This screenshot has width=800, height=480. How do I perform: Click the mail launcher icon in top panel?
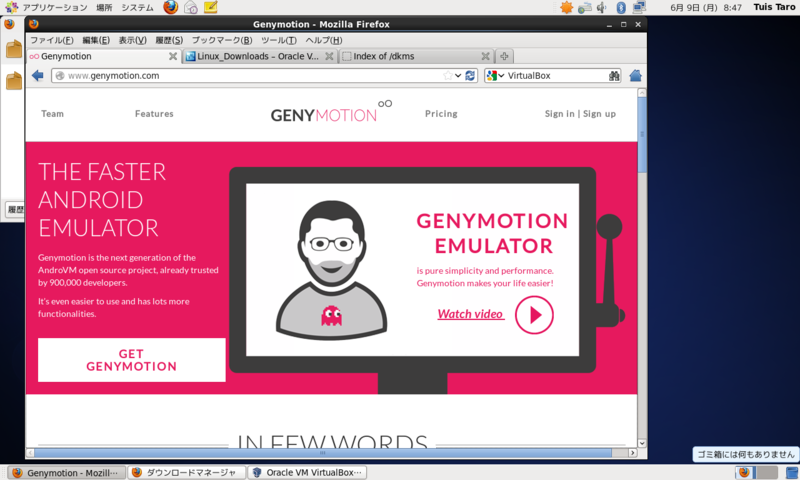[191, 7]
